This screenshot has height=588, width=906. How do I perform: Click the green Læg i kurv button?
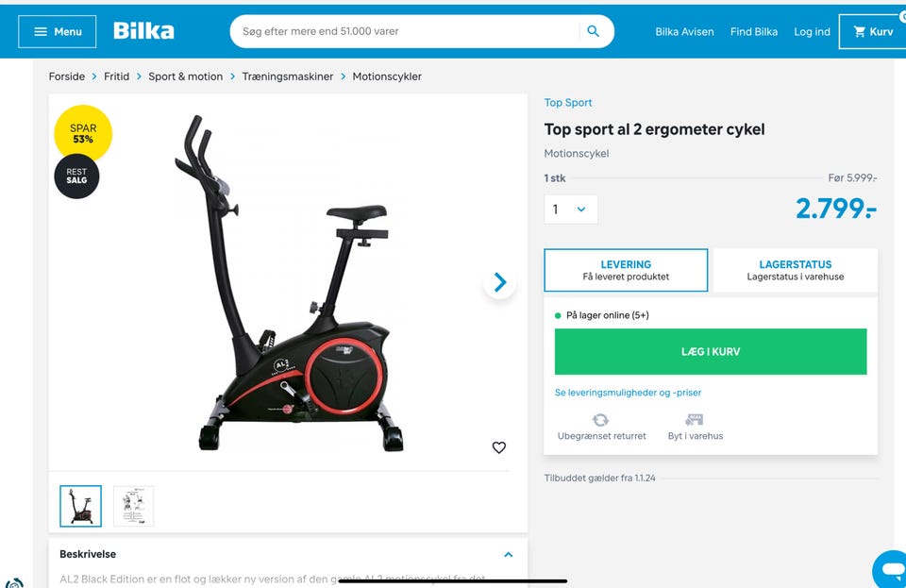point(711,351)
